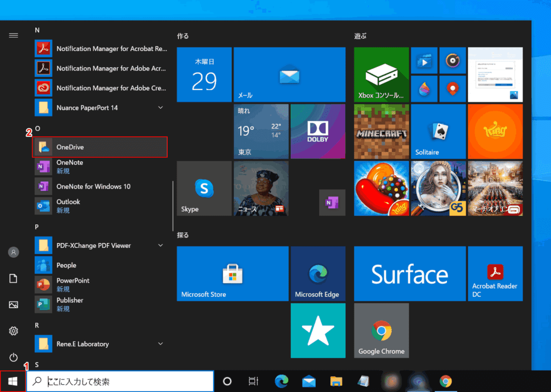
Task: Launch the Google Chrome tile
Action: 381,331
